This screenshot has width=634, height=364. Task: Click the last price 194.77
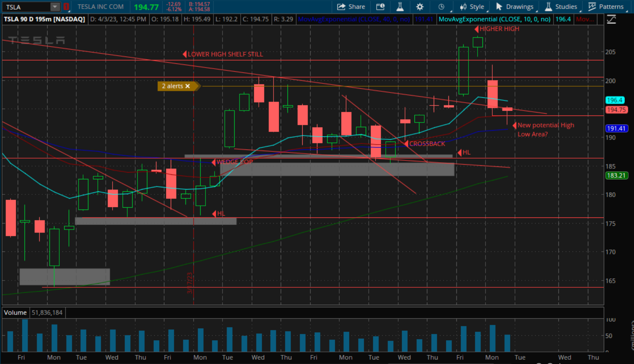[x=146, y=7]
